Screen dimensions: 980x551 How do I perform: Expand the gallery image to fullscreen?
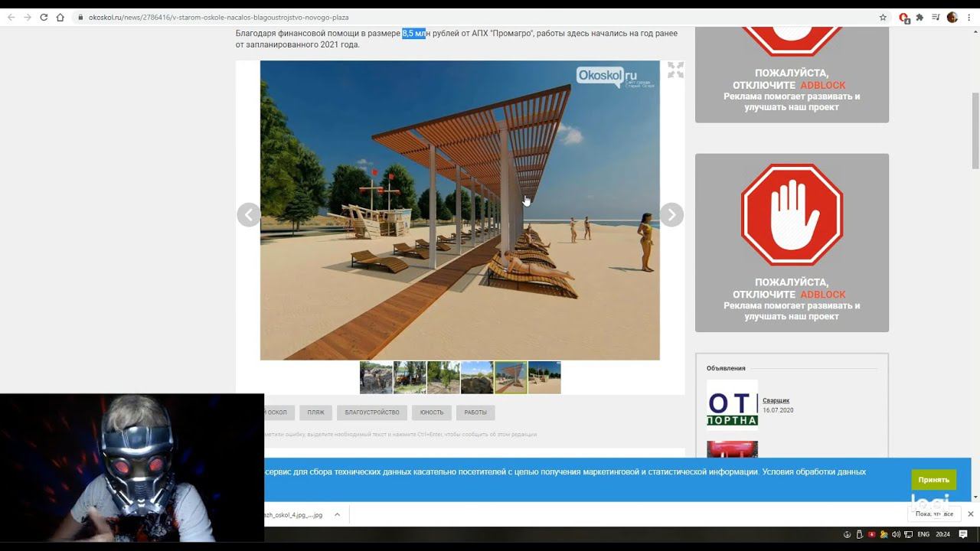(x=675, y=70)
